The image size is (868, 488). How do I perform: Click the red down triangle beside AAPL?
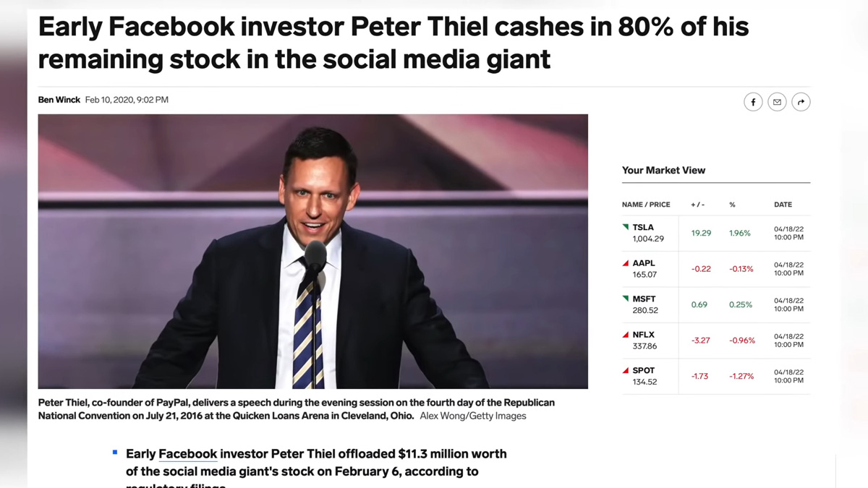[x=626, y=263]
